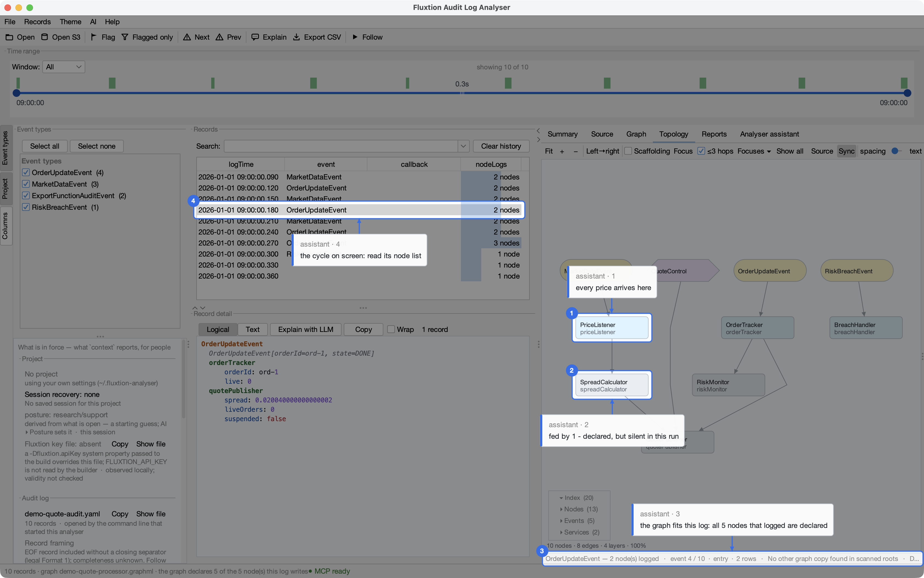Click the Explain with LLM button

306,329
